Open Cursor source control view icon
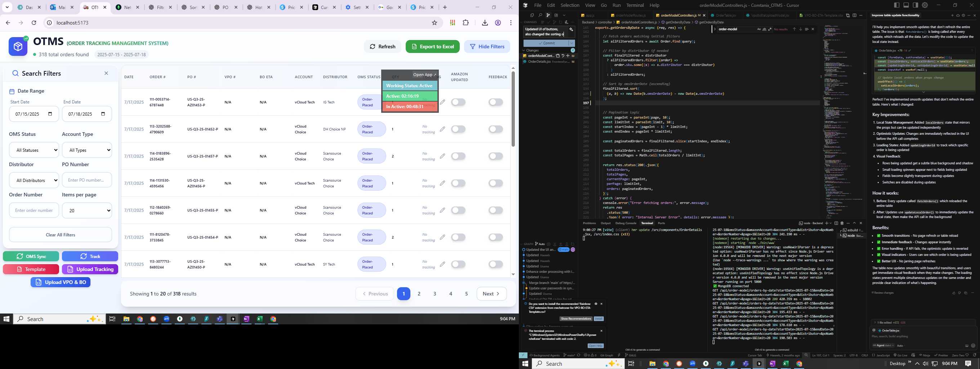This screenshot has height=369, width=980. coord(548,15)
